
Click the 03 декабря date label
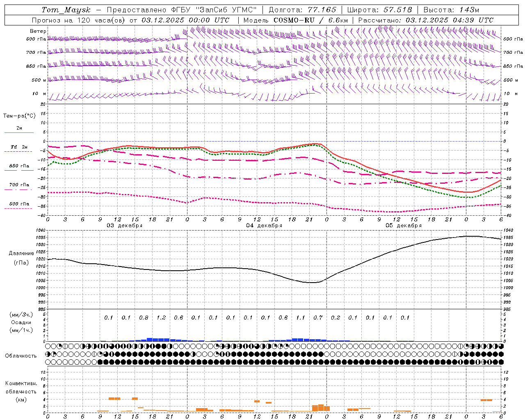(125, 226)
